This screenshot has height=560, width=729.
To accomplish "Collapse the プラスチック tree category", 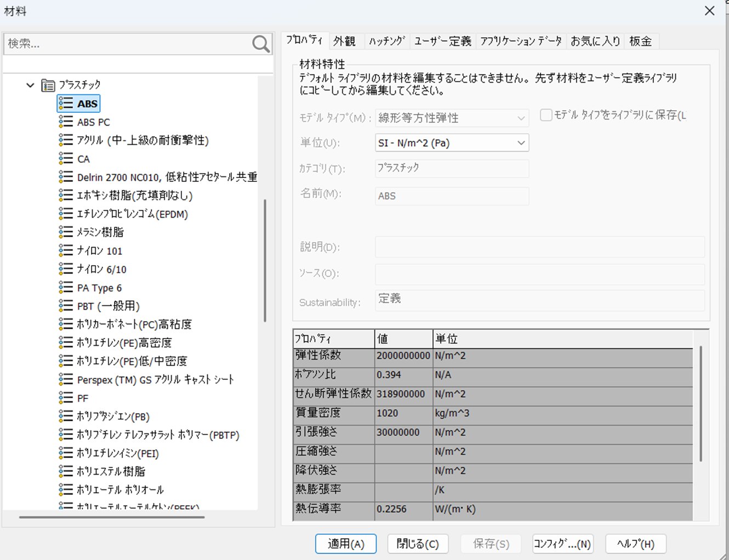I will pyautogui.click(x=30, y=85).
